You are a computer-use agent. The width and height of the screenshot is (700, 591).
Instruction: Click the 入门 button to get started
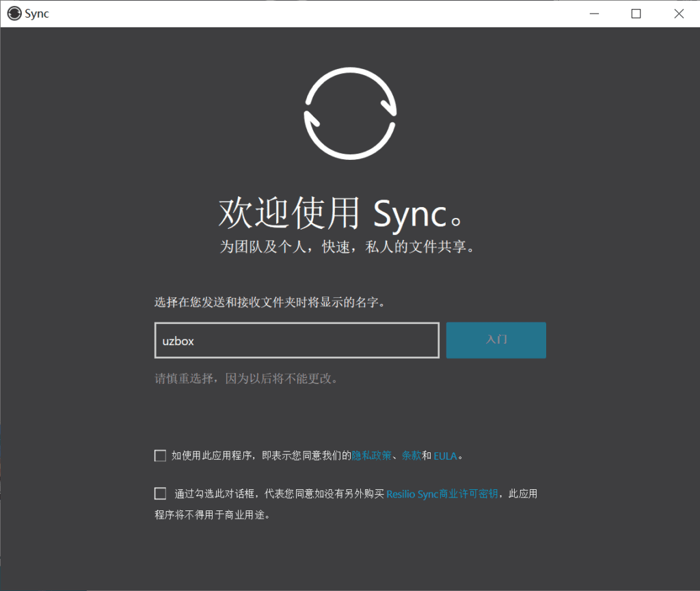(496, 340)
